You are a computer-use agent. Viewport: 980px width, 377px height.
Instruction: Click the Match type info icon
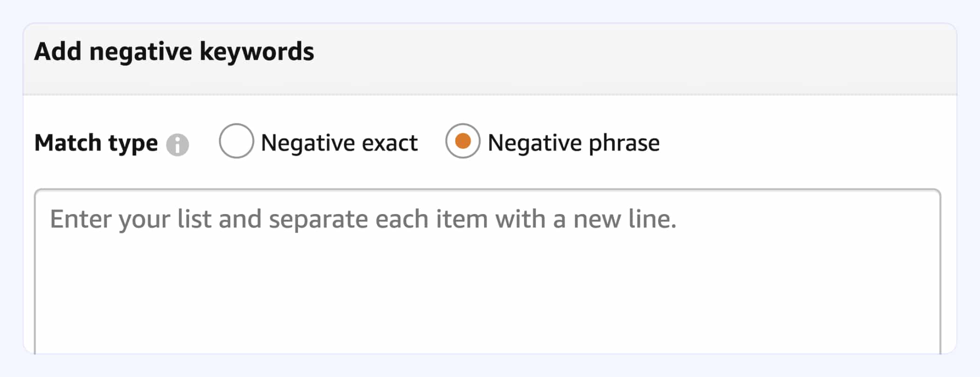click(x=177, y=145)
